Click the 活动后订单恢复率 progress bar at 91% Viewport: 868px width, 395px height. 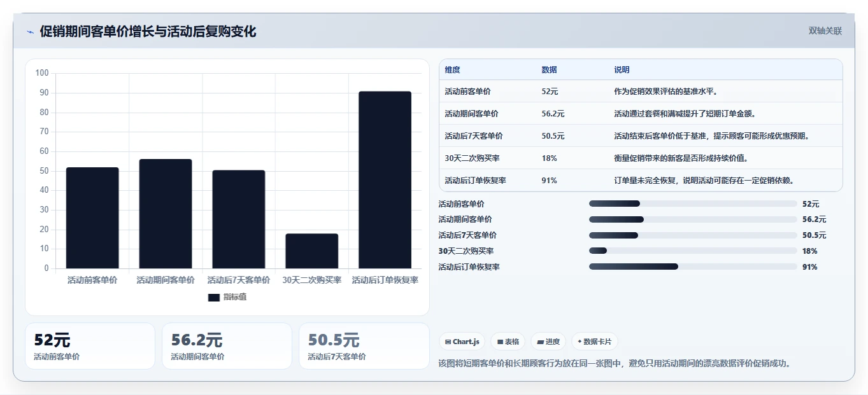693,267
